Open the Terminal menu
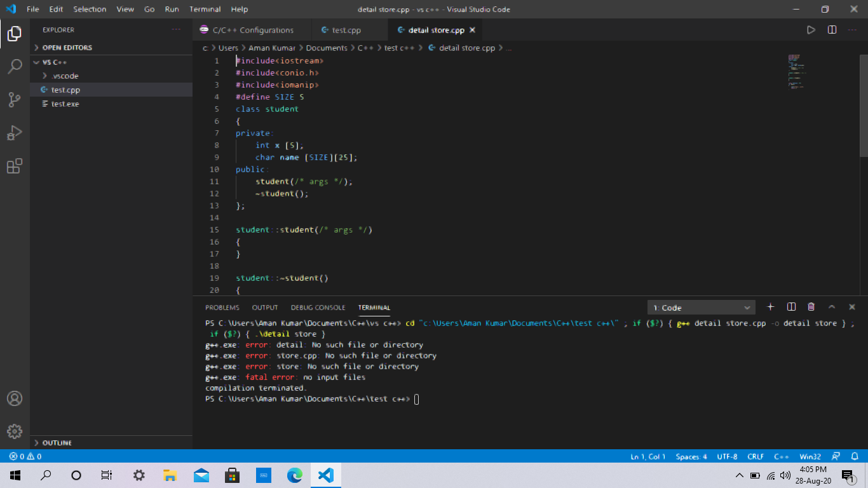Image resolution: width=868 pixels, height=488 pixels. click(205, 9)
